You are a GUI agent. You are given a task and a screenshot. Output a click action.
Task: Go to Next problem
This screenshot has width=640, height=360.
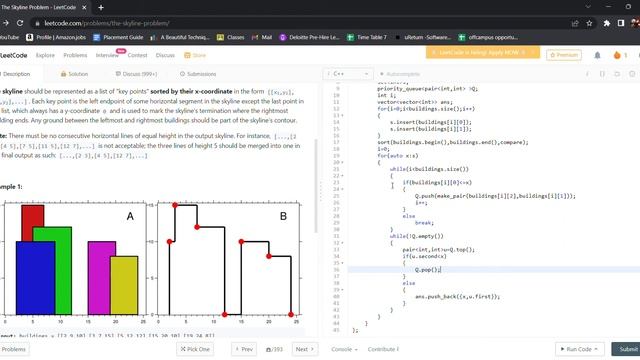[304, 349]
